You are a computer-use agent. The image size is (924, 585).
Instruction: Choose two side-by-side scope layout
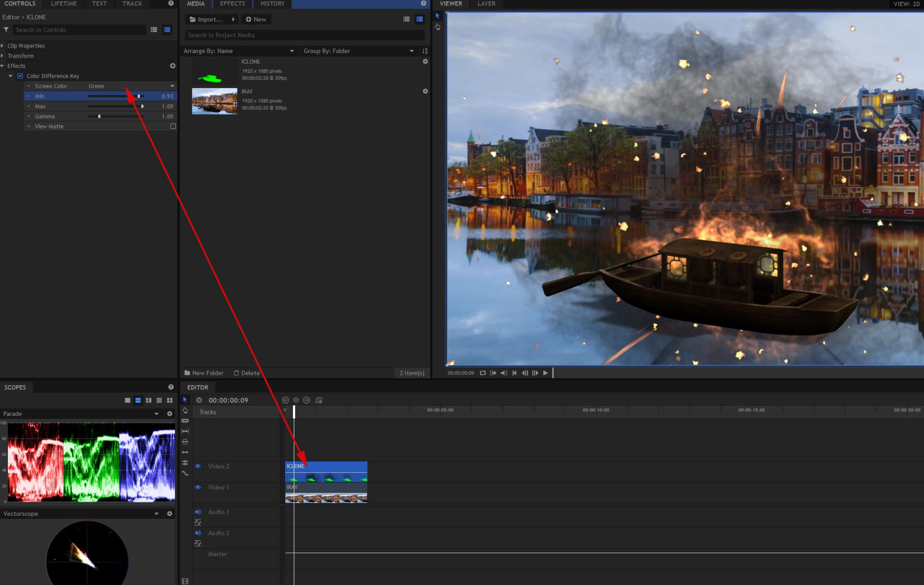pyautogui.click(x=148, y=400)
